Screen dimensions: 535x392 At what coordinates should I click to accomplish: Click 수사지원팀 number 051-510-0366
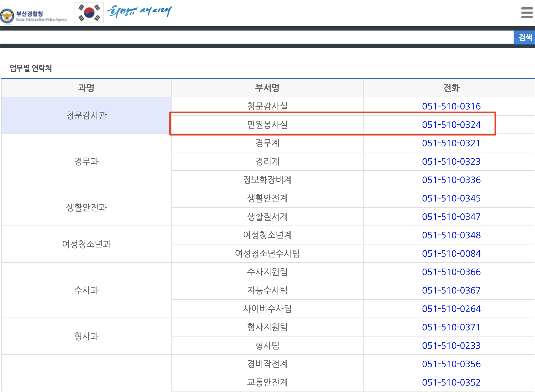[x=451, y=272]
